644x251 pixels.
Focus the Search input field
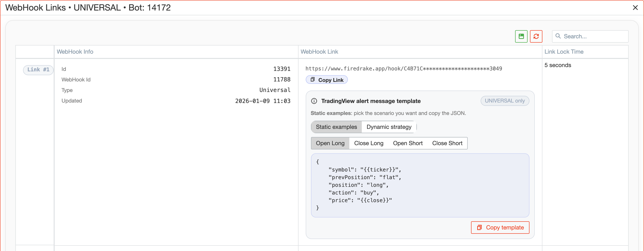click(x=590, y=36)
